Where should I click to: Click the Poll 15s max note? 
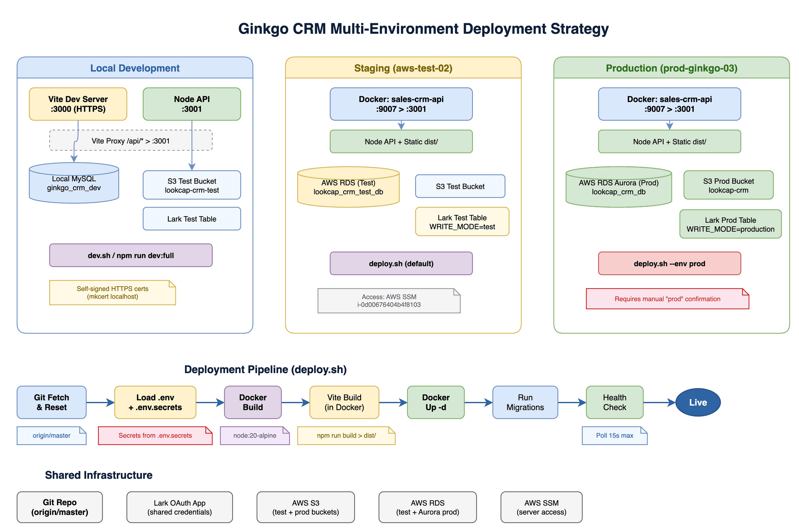click(x=615, y=436)
